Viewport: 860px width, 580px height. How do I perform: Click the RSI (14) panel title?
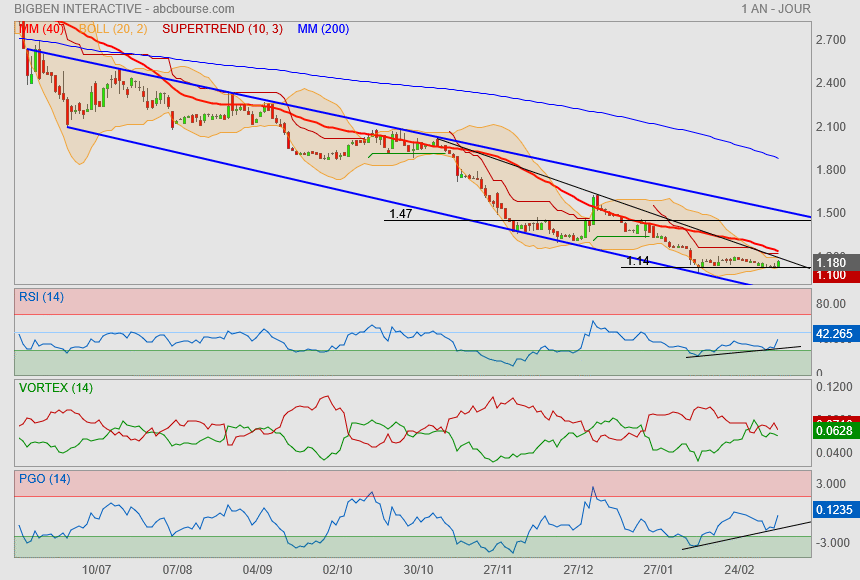click(x=43, y=297)
